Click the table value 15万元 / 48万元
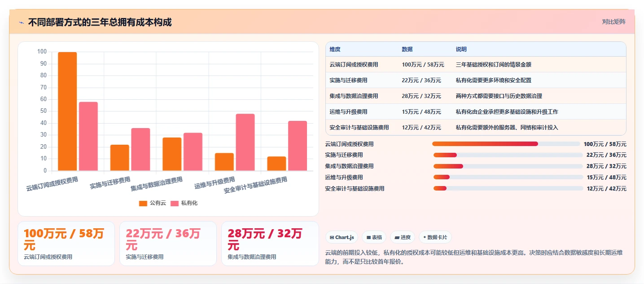 [x=421, y=112]
